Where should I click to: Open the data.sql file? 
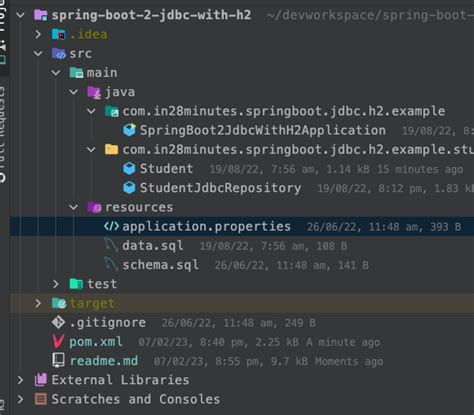(153, 246)
